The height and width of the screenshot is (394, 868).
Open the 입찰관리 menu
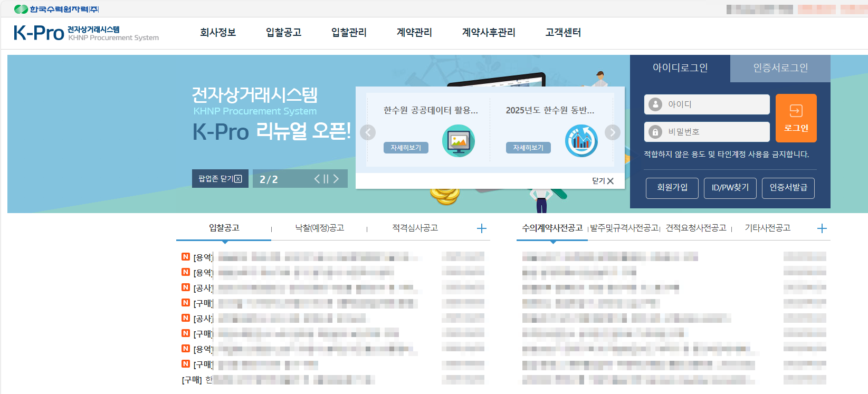349,32
